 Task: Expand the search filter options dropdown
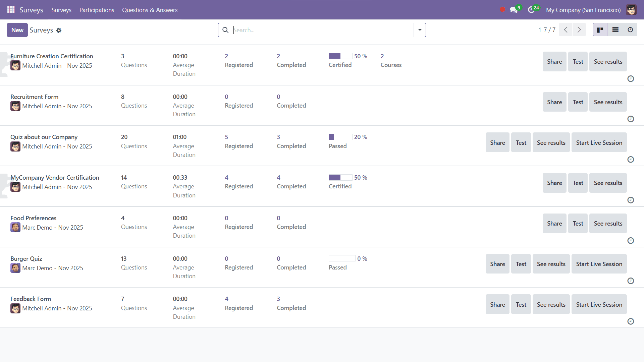[x=419, y=30]
